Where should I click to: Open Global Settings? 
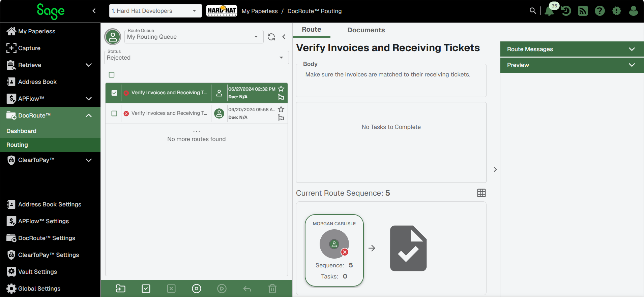pyautogui.click(x=50, y=289)
